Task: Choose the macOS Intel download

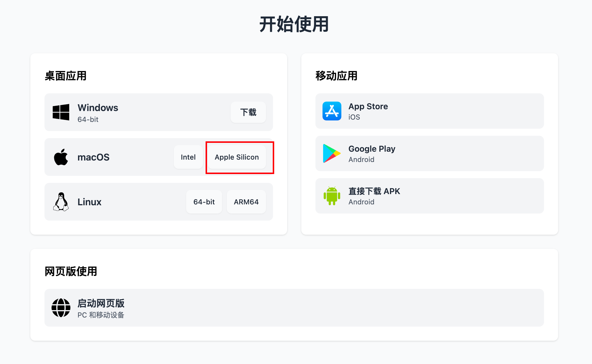Action: click(188, 157)
